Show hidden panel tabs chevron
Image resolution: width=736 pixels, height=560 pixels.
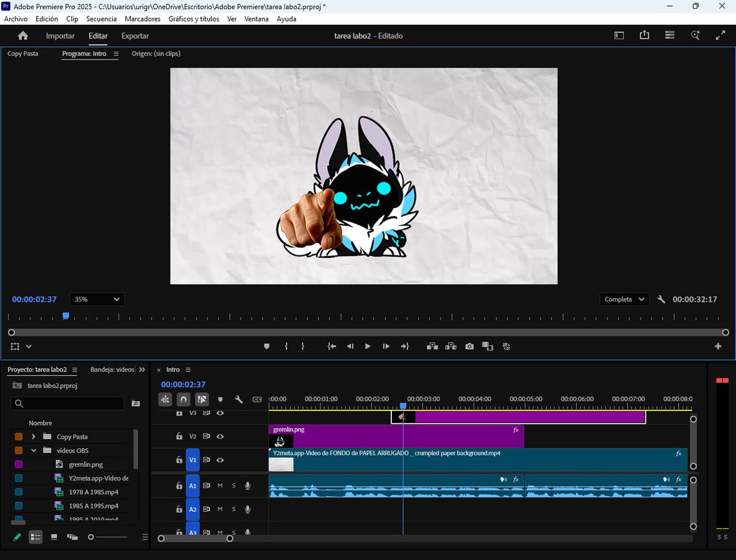(142, 370)
